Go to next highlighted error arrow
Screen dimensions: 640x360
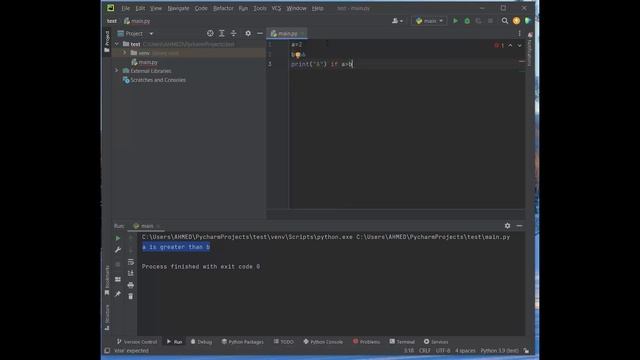[519, 45]
